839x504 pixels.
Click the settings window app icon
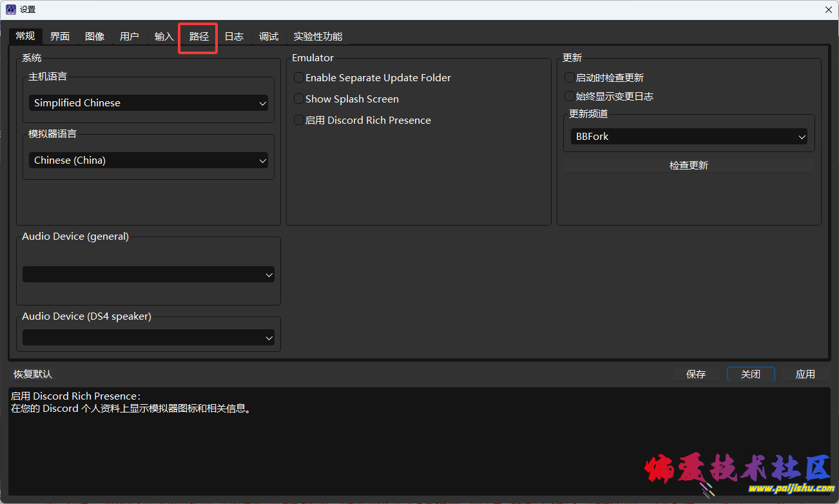click(x=11, y=10)
